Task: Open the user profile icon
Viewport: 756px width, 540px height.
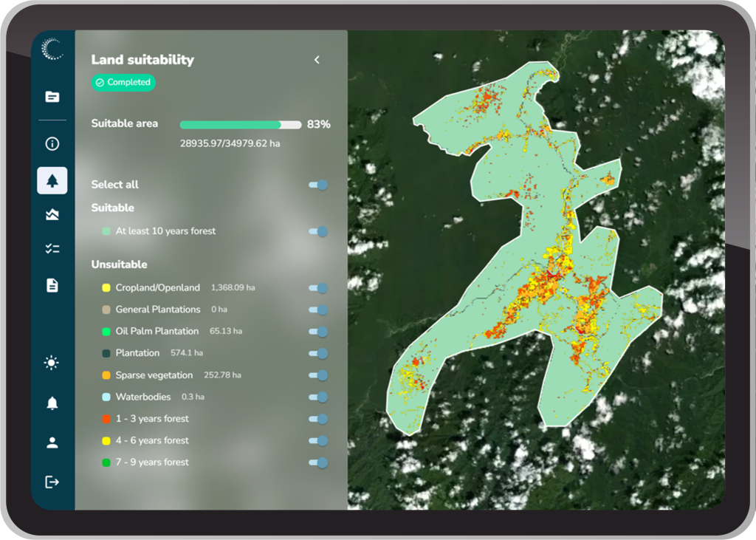Action: coord(52,443)
